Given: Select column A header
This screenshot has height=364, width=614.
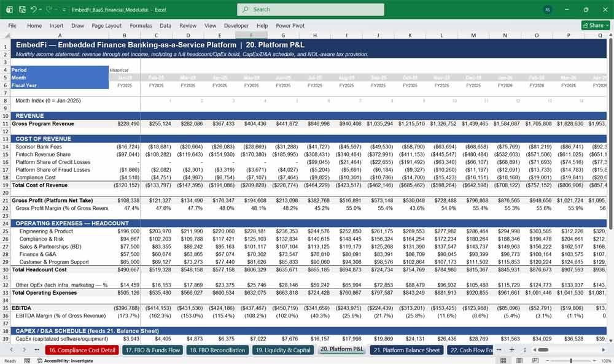Looking at the screenshot, I should (60, 35).
